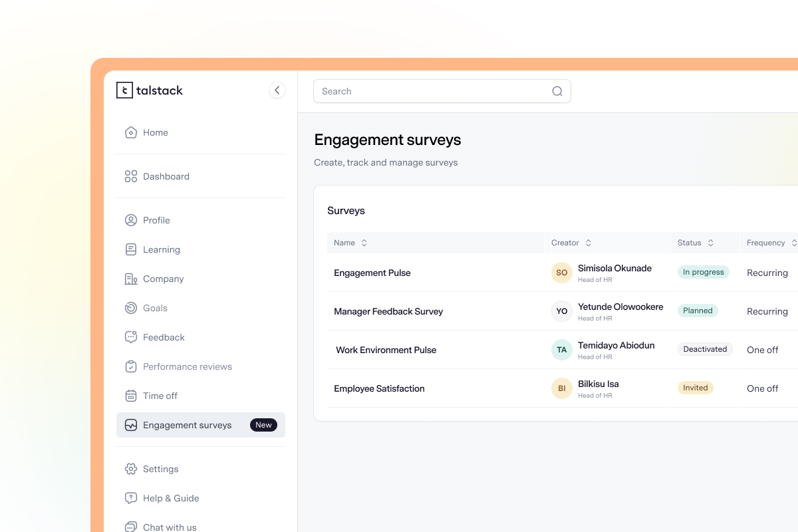Click the Deactivated status badge

click(x=705, y=349)
